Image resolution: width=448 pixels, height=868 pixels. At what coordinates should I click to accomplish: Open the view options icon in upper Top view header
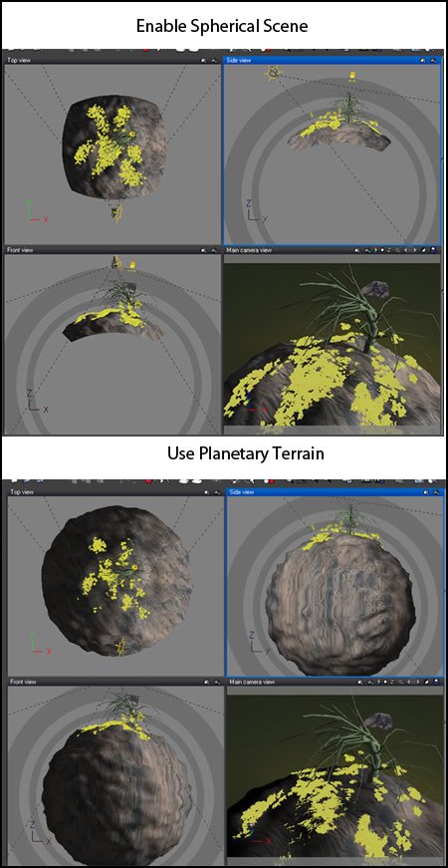click(x=213, y=60)
